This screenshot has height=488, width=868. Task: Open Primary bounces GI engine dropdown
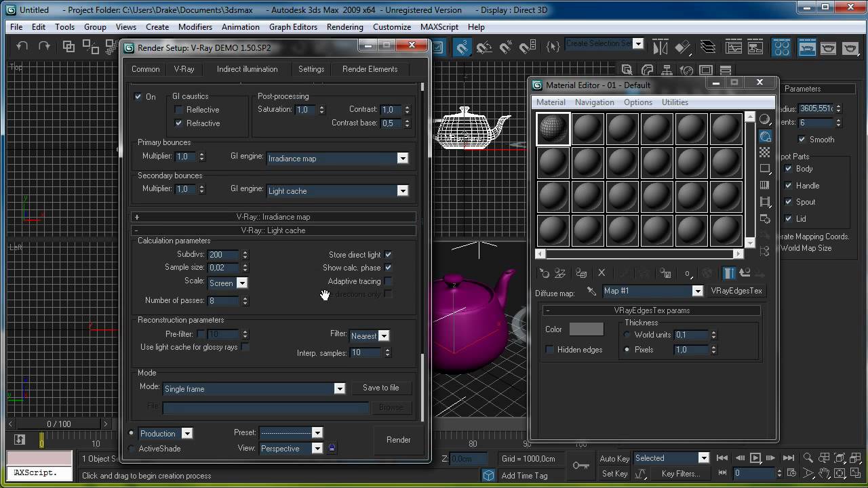click(337, 158)
